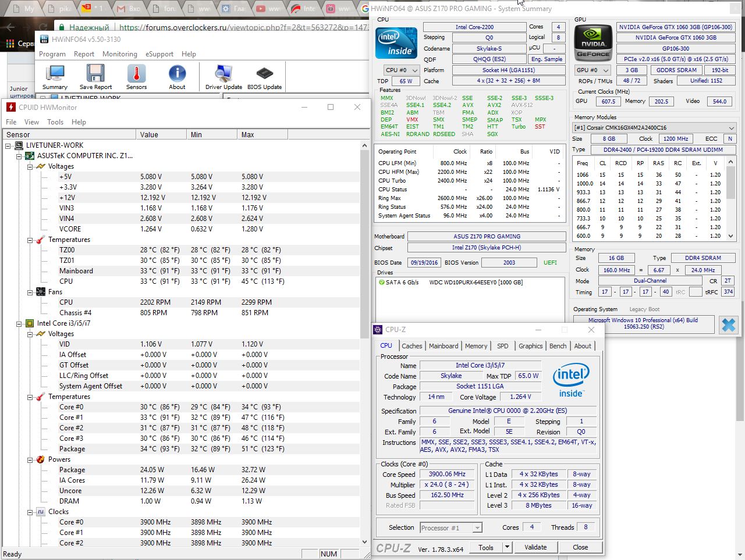
Task: Click the lightning icon of ASUSTeK Voltages
Action: point(40,166)
